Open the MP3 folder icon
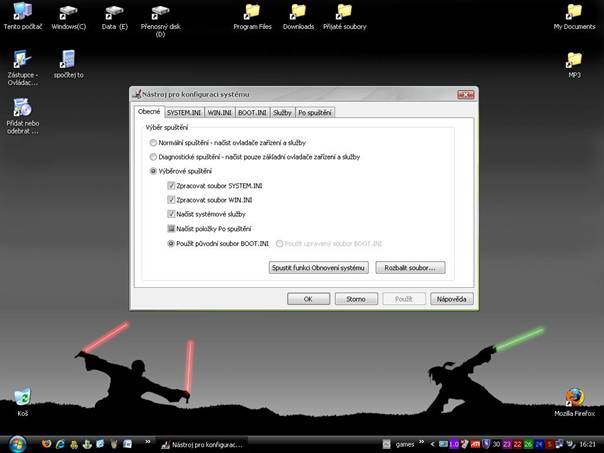 pos(574,65)
